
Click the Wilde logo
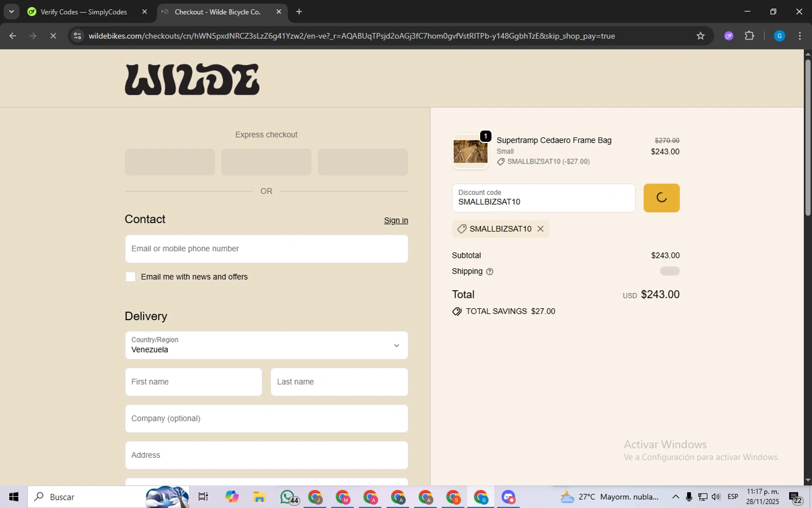point(192,79)
